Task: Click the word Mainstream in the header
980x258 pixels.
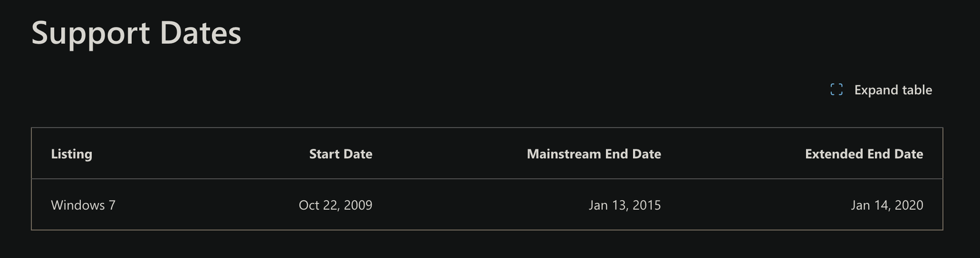Action: click(564, 154)
